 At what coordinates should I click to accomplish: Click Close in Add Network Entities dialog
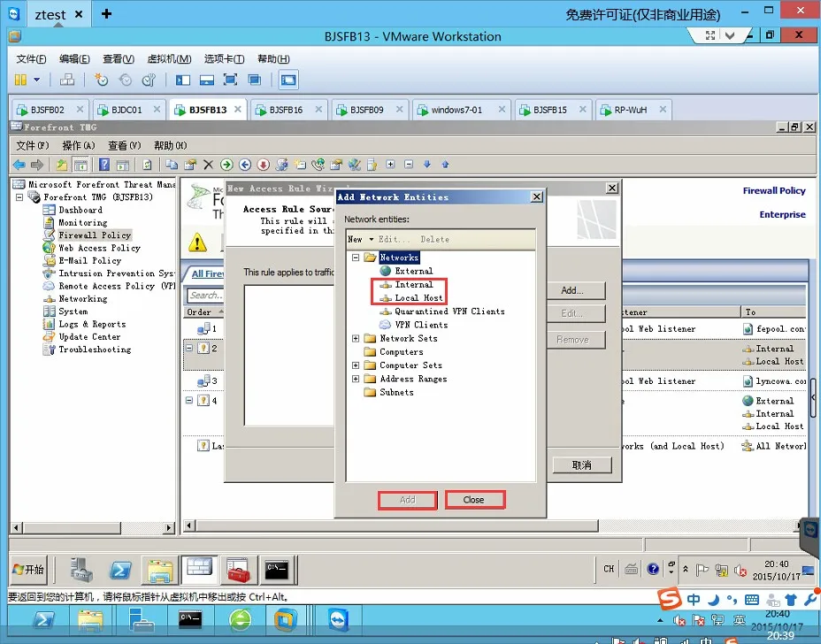point(474,500)
